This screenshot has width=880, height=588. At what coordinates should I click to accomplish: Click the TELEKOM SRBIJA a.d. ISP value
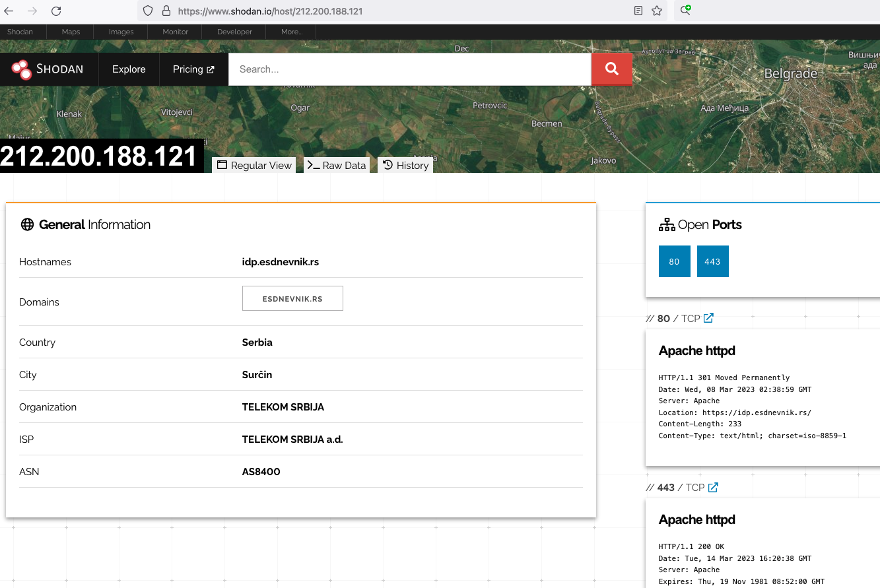pyautogui.click(x=292, y=440)
